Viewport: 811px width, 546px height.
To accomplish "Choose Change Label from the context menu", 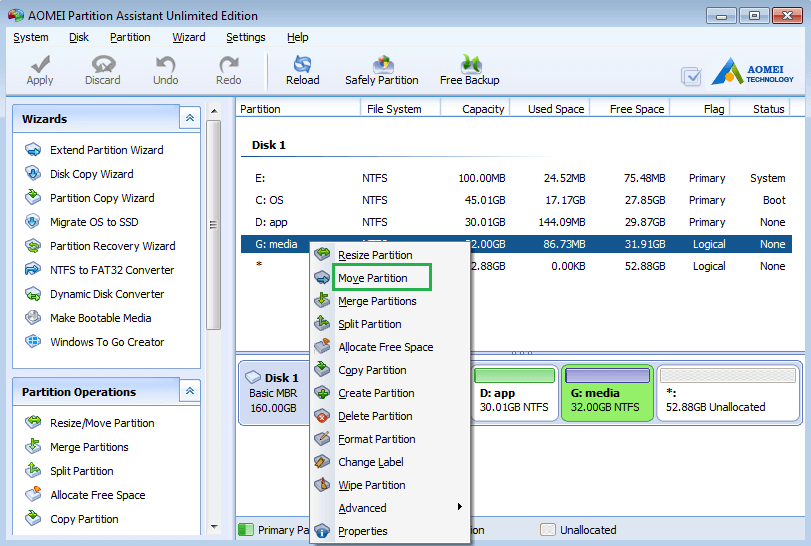I will [x=390, y=462].
